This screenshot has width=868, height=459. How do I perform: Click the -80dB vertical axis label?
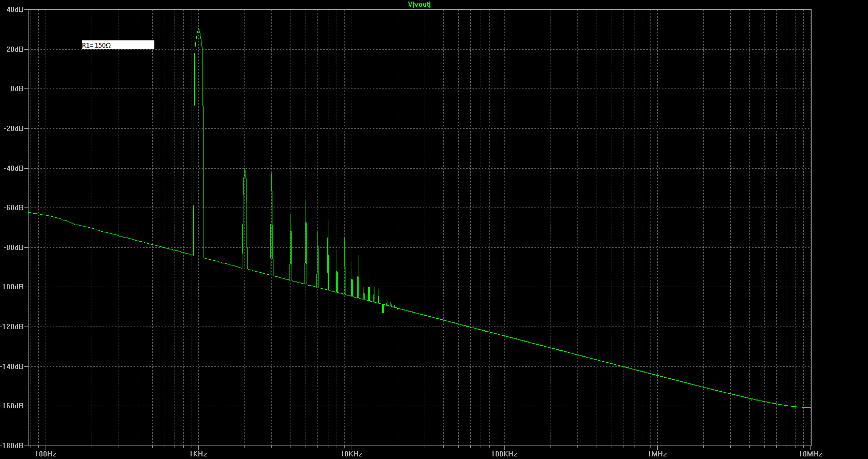pyautogui.click(x=15, y=247)
